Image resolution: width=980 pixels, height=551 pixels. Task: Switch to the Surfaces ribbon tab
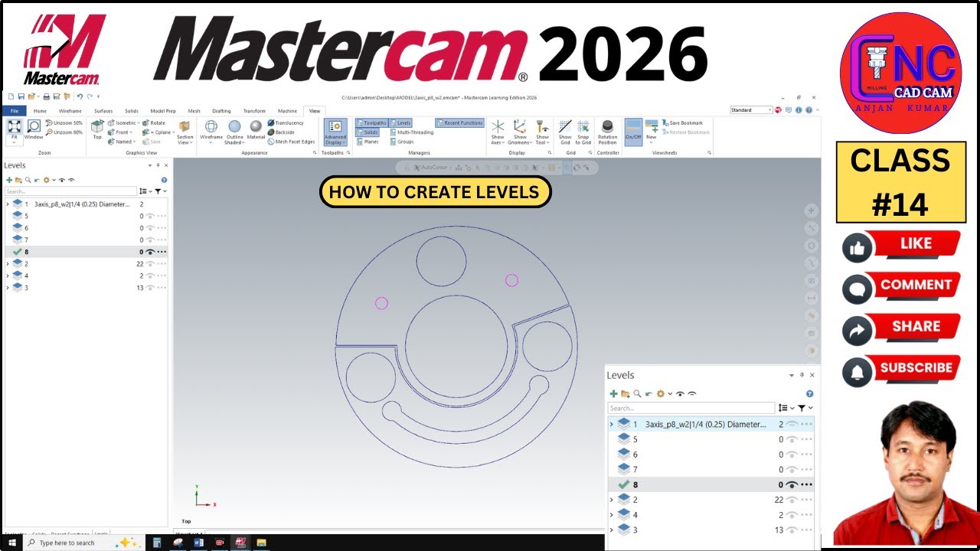(x=103, y=111)
